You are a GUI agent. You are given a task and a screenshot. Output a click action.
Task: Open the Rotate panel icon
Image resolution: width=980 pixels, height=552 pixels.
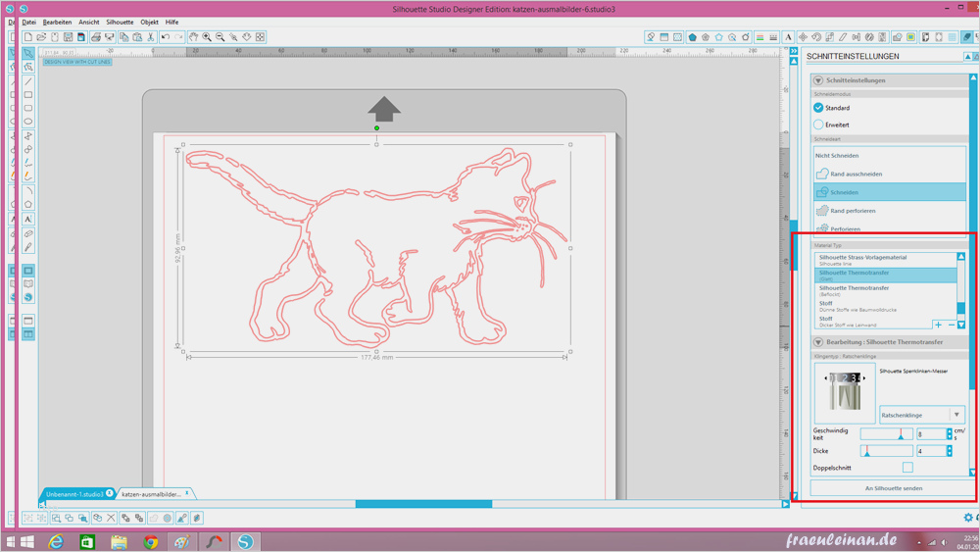coord(816,37)
